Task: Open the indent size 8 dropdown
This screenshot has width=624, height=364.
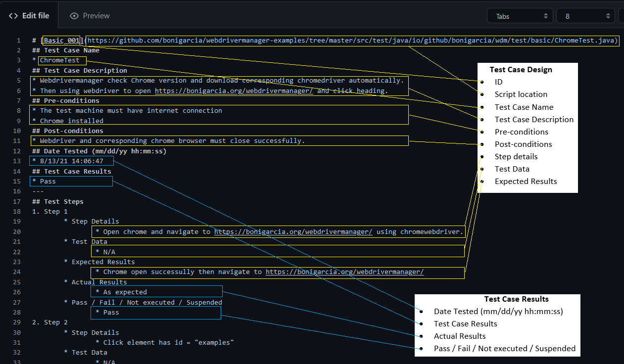Action: tap(586, 16)
